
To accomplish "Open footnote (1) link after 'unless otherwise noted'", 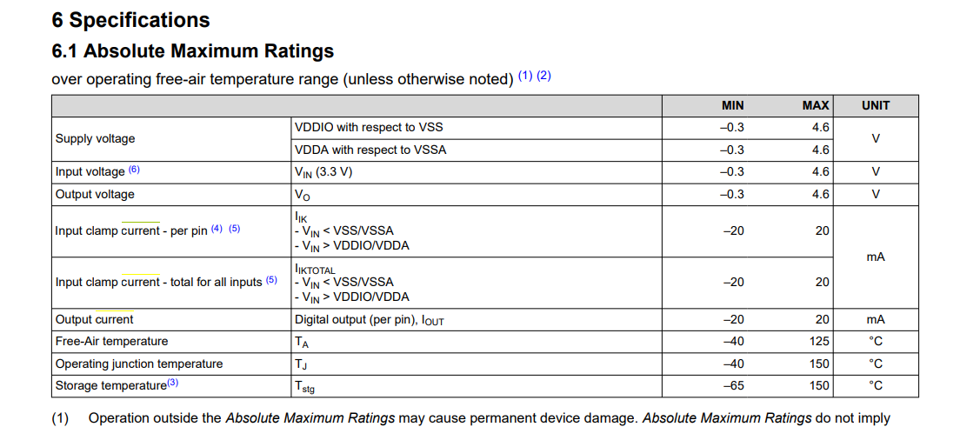I will pyautogui.click(x=525, y=77).
